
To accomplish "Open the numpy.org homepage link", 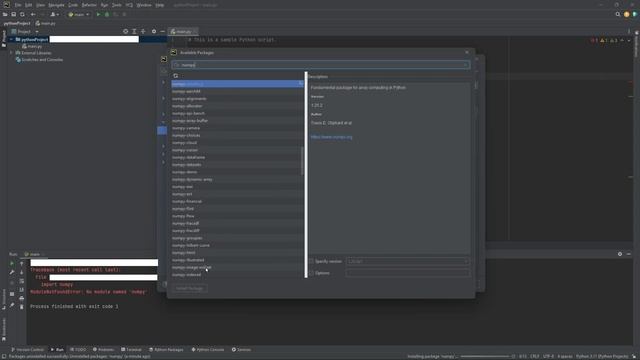I will (x=331, y=137).
